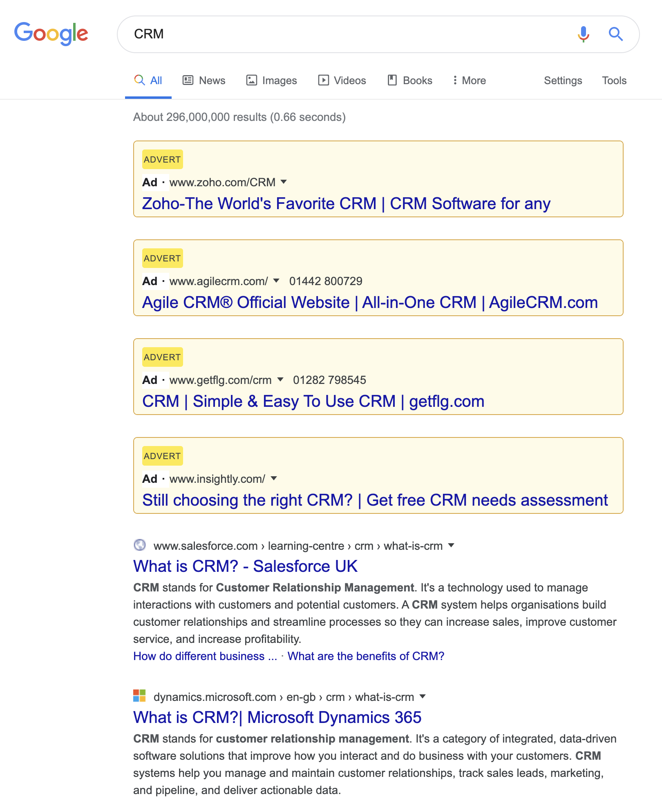Click the Videos tab play icon

coord(323,80)
